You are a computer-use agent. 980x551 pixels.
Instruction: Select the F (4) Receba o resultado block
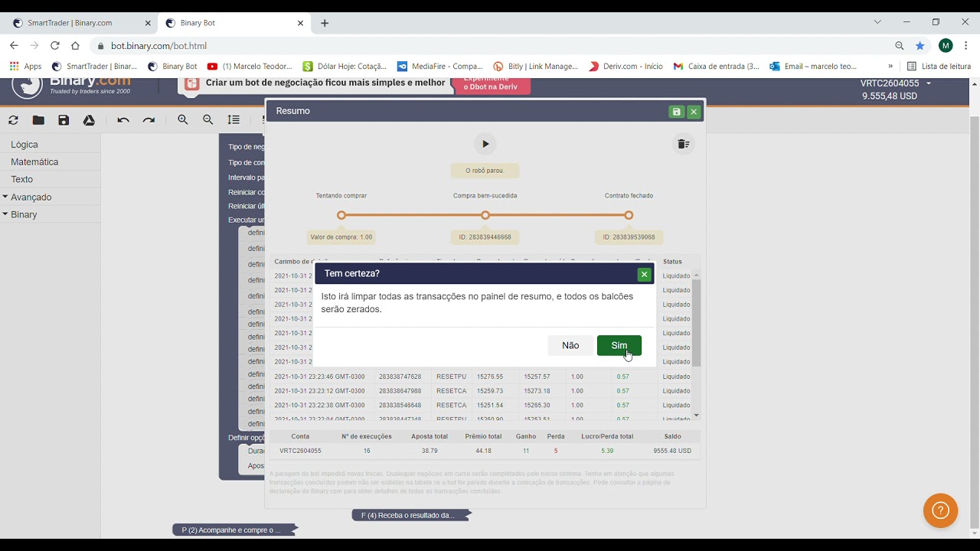tap(410, 515)
